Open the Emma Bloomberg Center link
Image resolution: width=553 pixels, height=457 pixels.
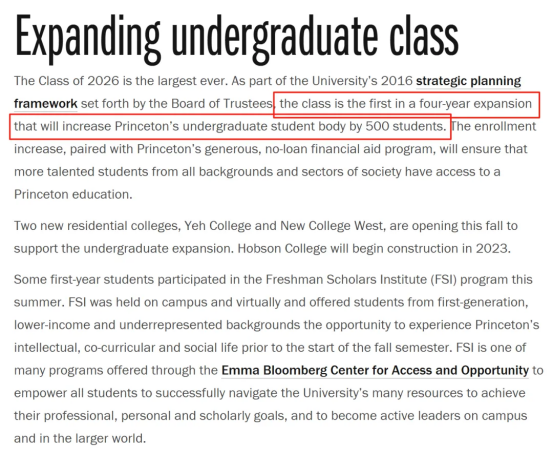coord(375,370)
